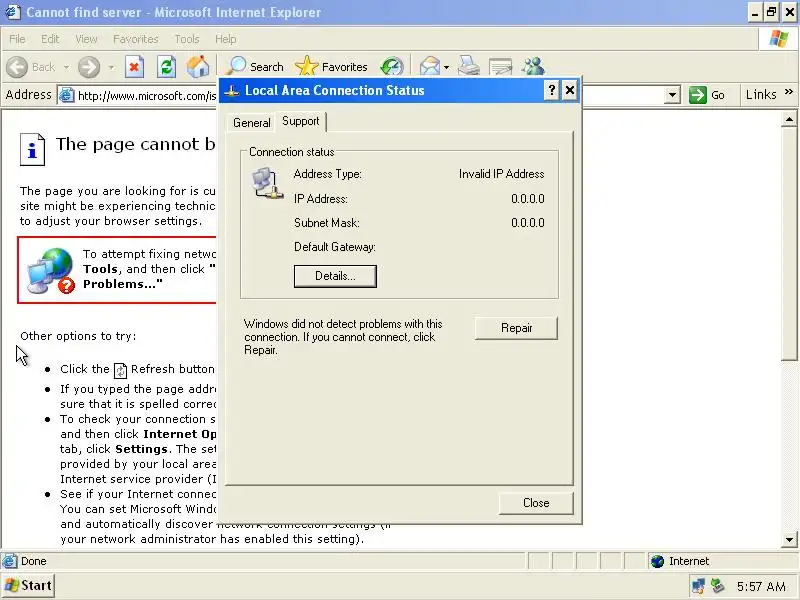800x600 pixels.
Task: Click the Windows flag logo throbber
Action: tap(779, 38)
